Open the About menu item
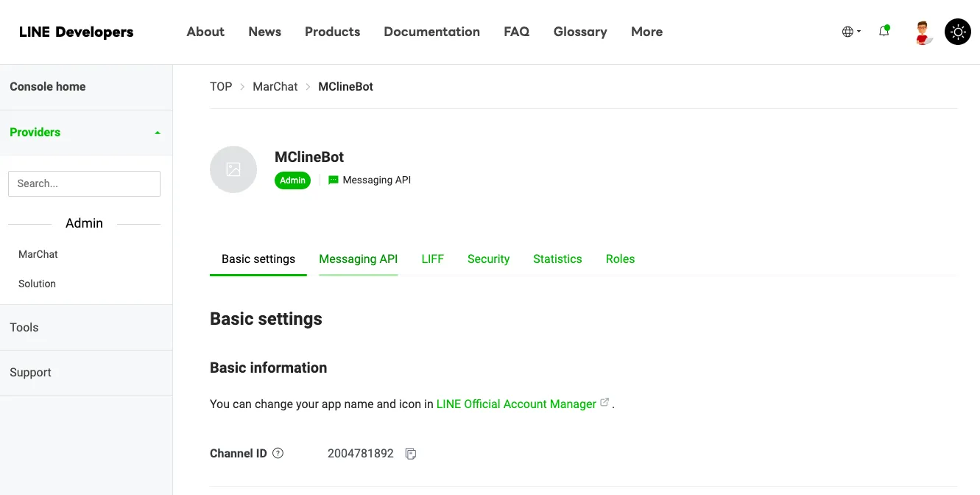This screenshot has width=980, height=495. [205, 32]
